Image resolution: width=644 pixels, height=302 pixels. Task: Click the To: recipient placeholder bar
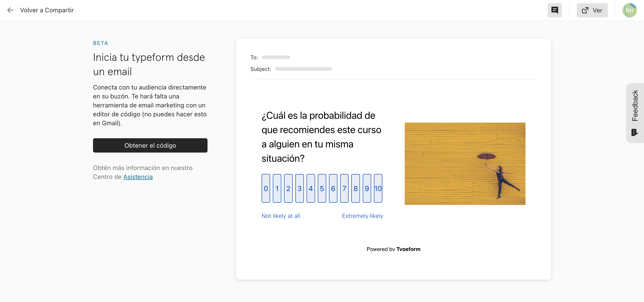pos(276,57)
